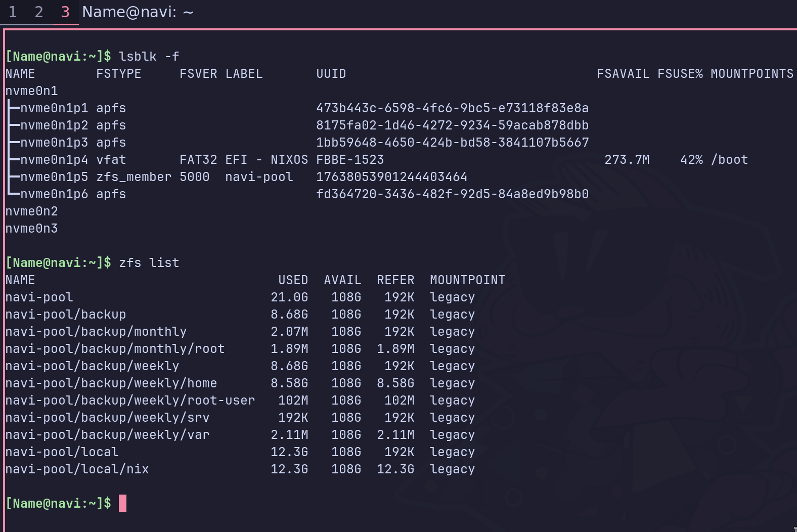Click the lsblk -f command text
The image size is (797, 532).
[x=149, y=57]
